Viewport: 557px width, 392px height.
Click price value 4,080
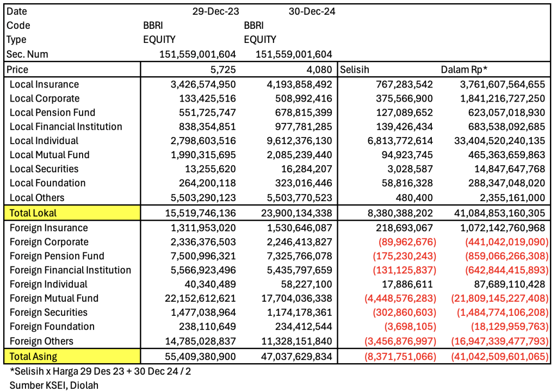click(319, 70)
